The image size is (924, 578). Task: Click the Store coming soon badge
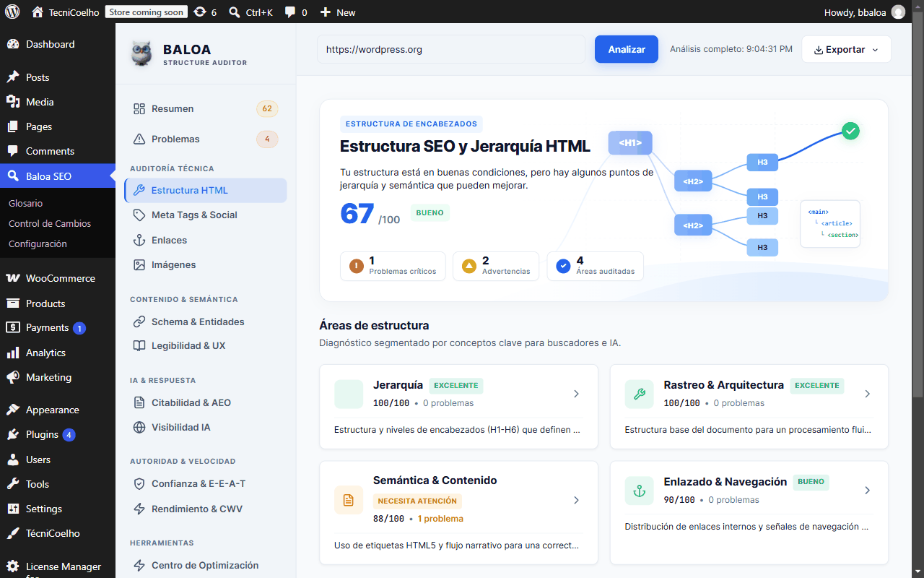click(x=146, y=12)
